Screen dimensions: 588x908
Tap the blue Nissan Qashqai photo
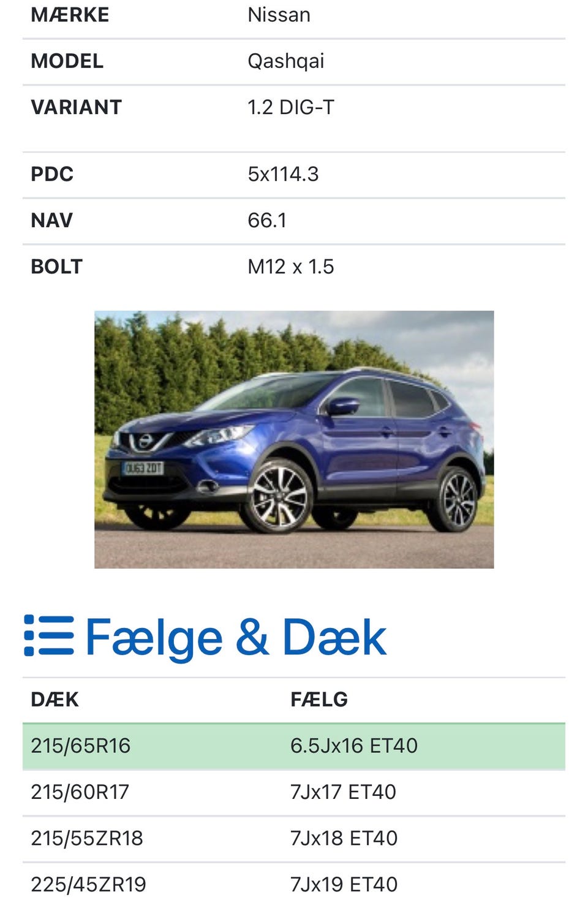[x=294, y=439]
